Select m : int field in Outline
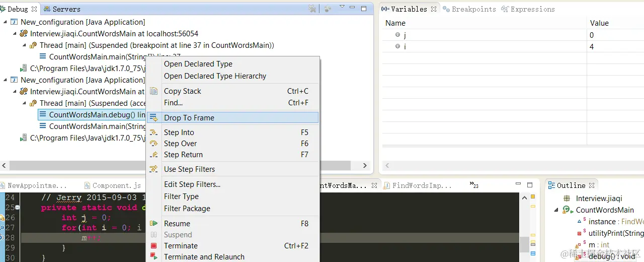644x262 pixels. click(x=593, y=245)
